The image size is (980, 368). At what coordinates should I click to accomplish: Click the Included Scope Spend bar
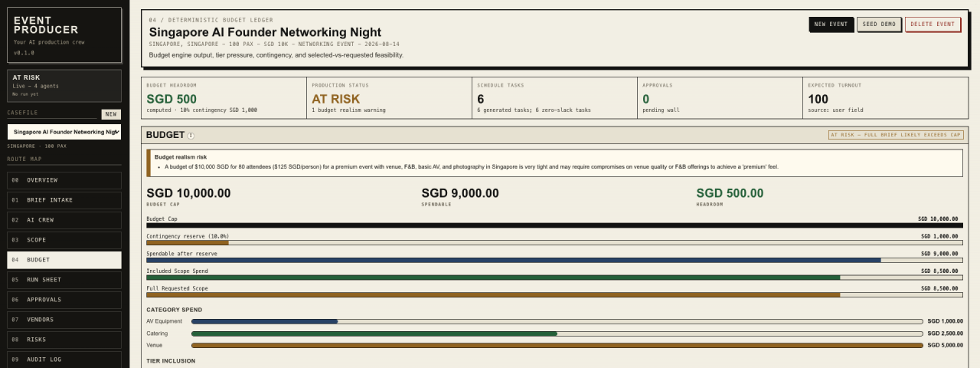click(x=554, y=278)
